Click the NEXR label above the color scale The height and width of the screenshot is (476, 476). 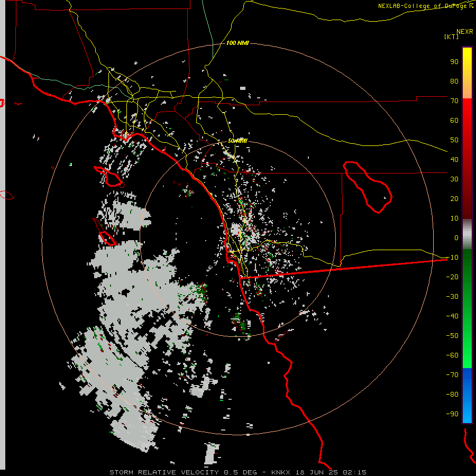click(x=465, y=32)
